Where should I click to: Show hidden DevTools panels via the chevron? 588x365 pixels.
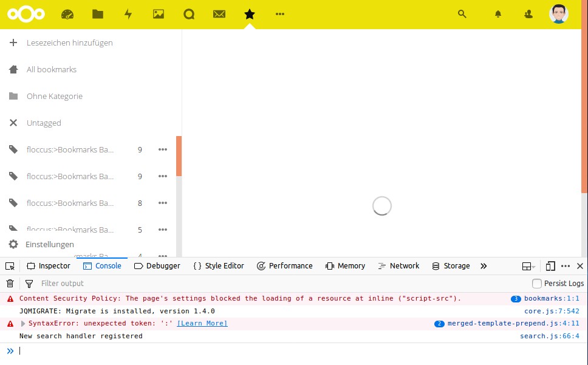(484, 266)
